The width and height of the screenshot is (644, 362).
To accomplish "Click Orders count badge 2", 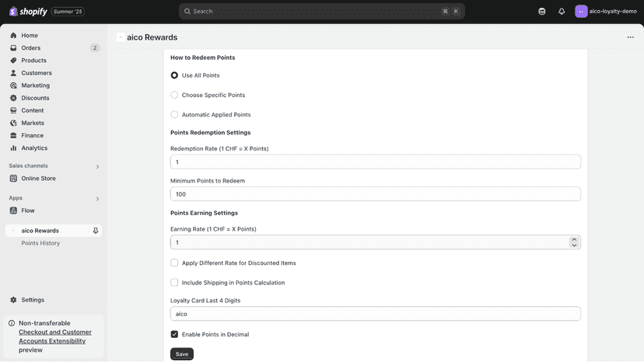I will point(95,48).
